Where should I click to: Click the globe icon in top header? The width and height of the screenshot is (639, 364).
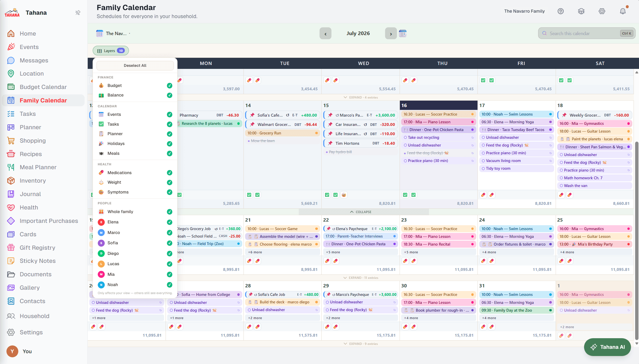pos(581,11)
